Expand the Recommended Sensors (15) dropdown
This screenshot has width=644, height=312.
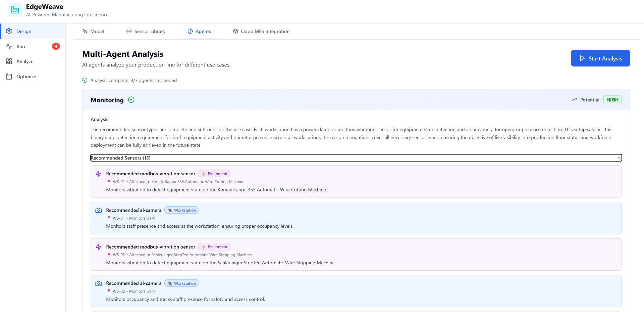tap(356, 158)
